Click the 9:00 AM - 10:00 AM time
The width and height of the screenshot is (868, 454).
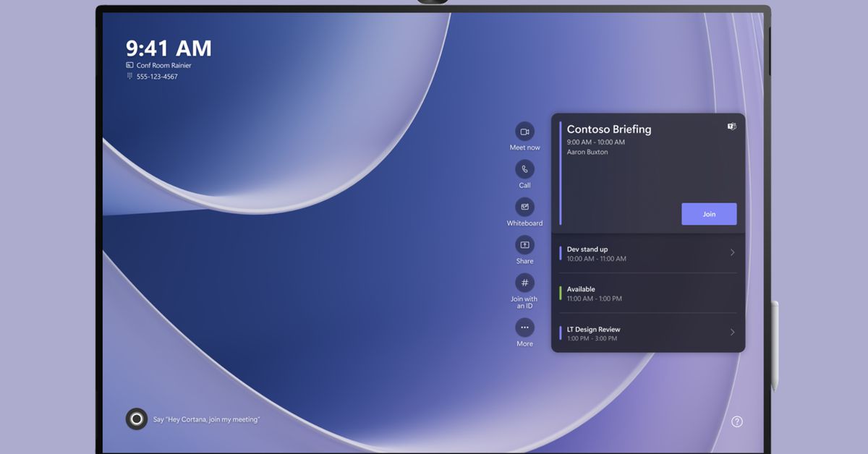click(x=596, y=142)
